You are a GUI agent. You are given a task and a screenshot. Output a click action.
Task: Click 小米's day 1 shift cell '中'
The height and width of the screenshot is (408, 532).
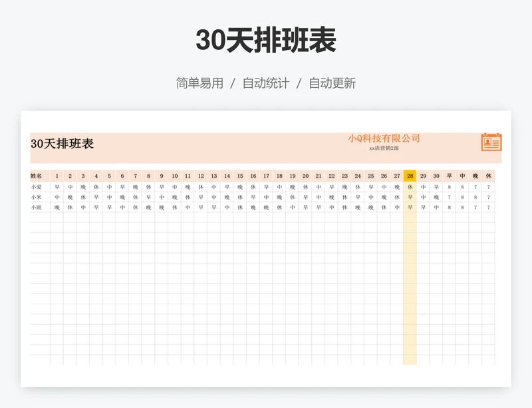click(57, 197)
